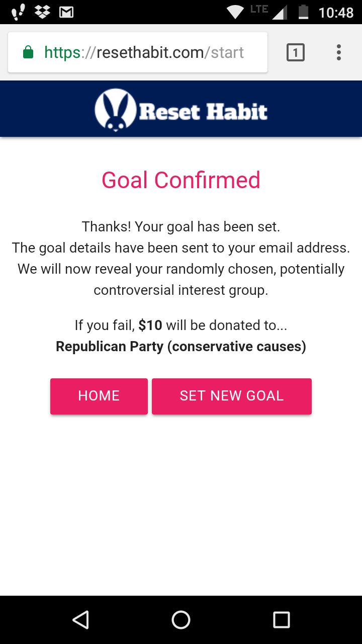Viewport: 362px width, 644px height.
Task: Tap the Gmail notification icon in status bar
Action: [x=66, y=12]
